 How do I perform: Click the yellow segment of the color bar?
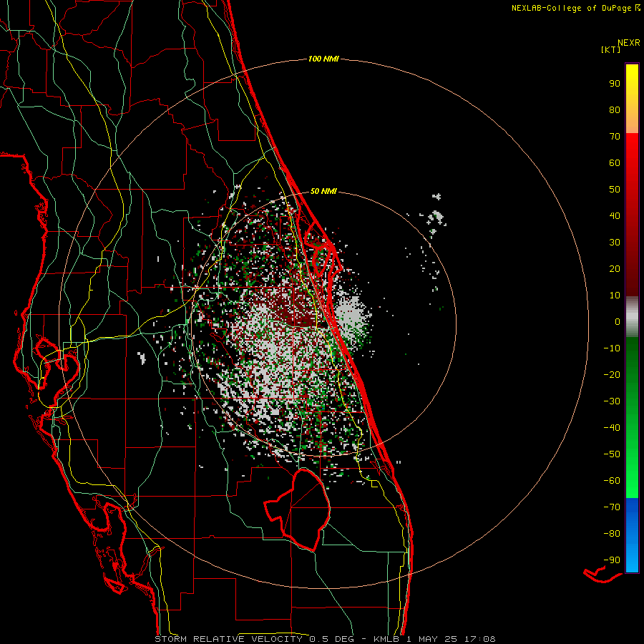[x=632, y=99]
